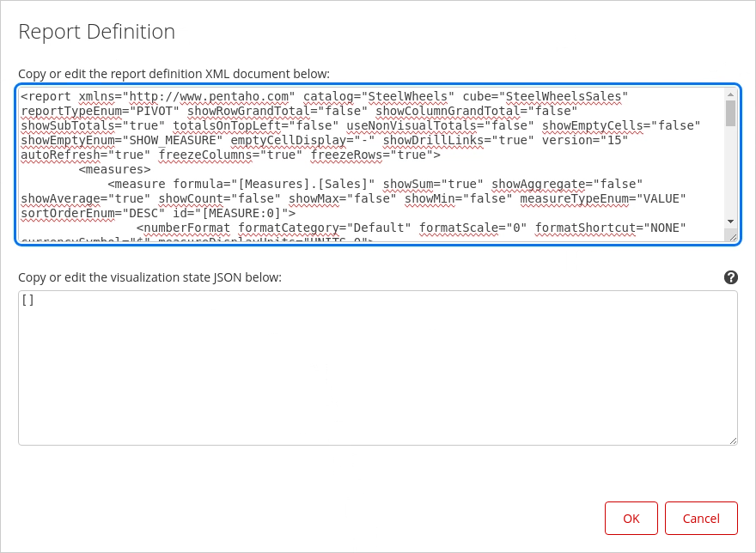The height and width of the screenshot is (553, 756).
Task: Click the XML textarea resize handle
Action: coord(731,237)
